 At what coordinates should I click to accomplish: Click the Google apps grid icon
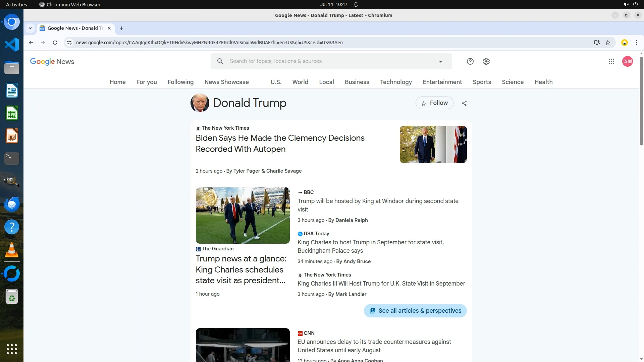tap(611, 61)
